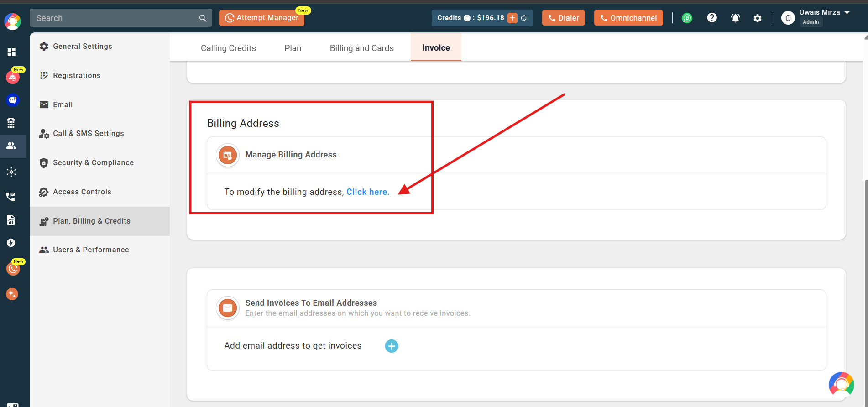Add credits with the orange plus icon
The width and height of the screenshot is (868, 407).
(513, 18)
